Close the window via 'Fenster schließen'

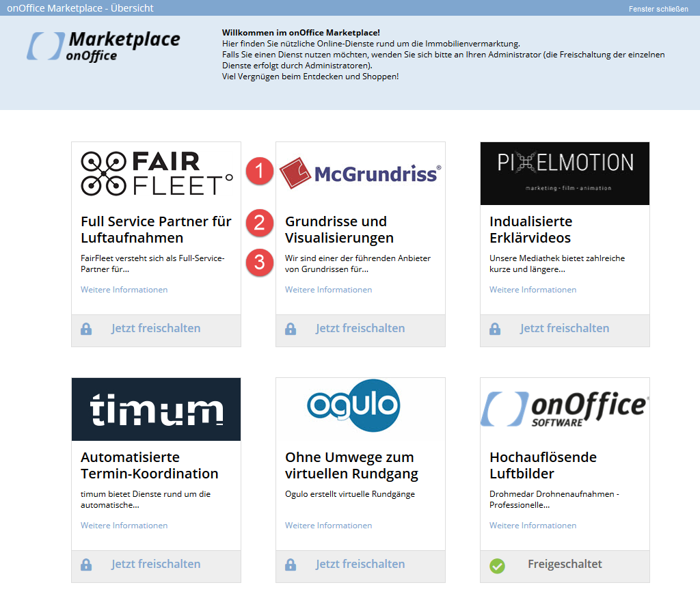pyautogui.click(x=658, y=9)
